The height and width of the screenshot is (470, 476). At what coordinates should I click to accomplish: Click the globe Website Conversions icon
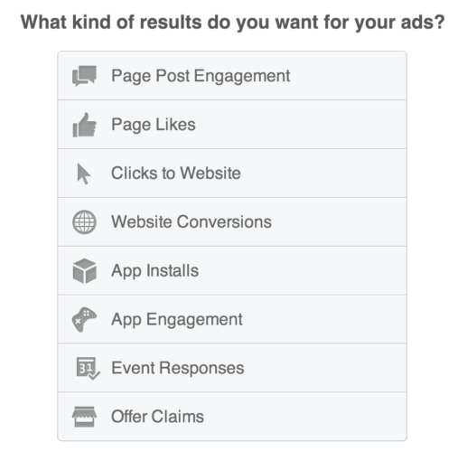[84, 222]
